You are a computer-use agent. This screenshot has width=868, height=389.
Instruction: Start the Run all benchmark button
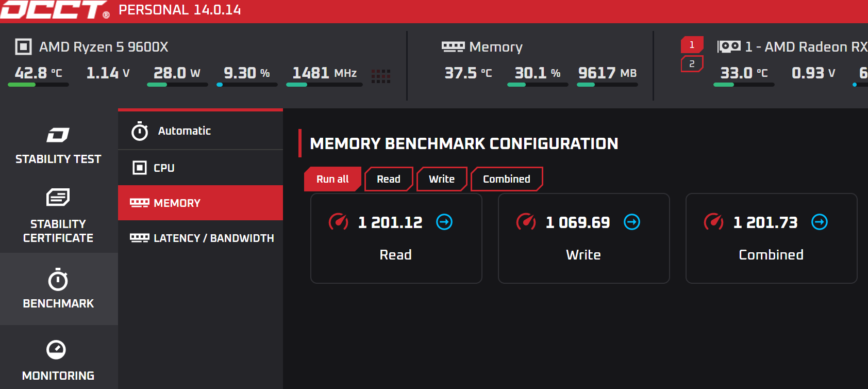(332, 179)
